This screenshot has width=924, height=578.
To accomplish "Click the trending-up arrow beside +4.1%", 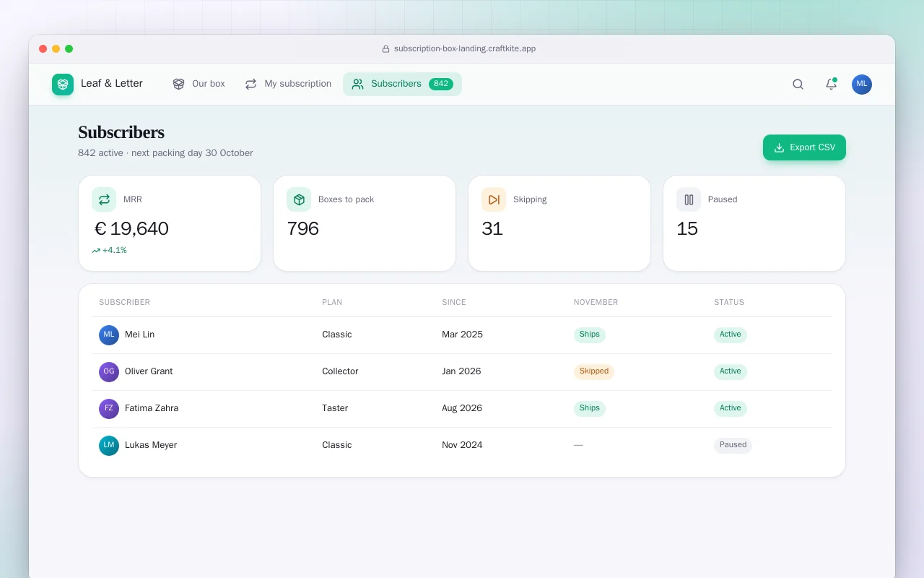I will [x=96, y=251].
